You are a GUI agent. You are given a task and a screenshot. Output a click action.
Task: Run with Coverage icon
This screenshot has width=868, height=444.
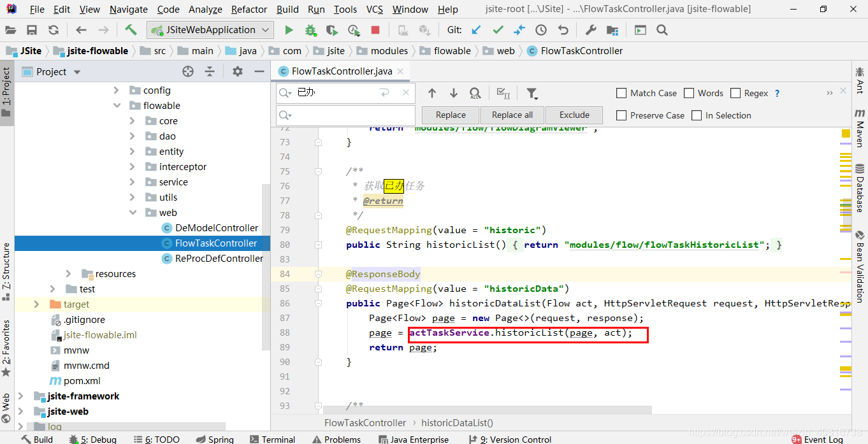(331, 30)
